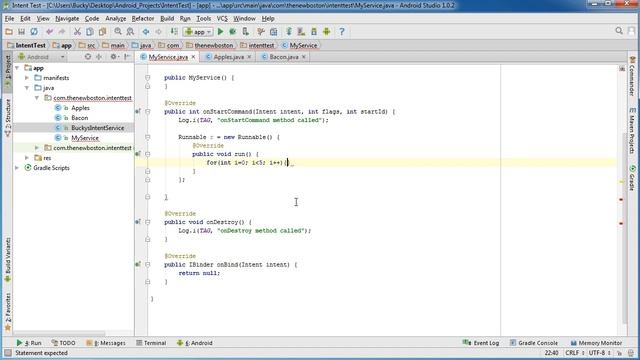
Task: Open the Refactor menu
Action: pyautogui.click(x=143, y=19)
